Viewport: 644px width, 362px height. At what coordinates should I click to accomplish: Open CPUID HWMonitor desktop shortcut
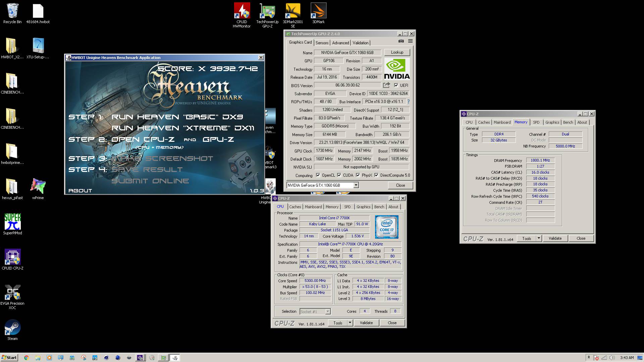242,15
